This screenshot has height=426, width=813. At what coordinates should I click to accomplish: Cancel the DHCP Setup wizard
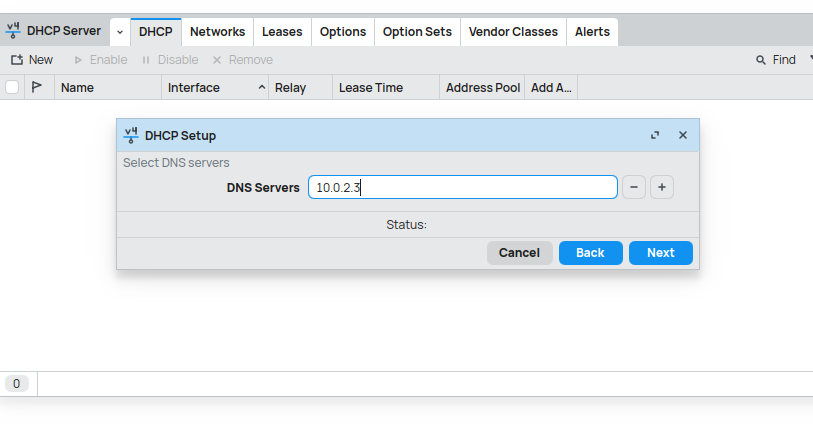click(x=519, y=253)
